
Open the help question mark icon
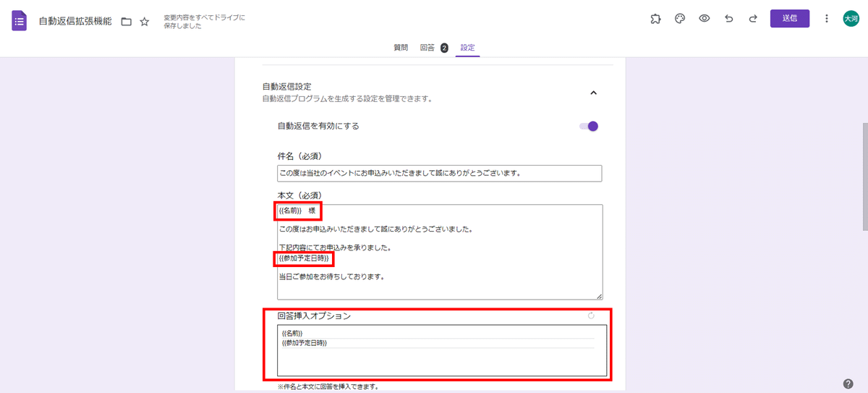point(848,384)
